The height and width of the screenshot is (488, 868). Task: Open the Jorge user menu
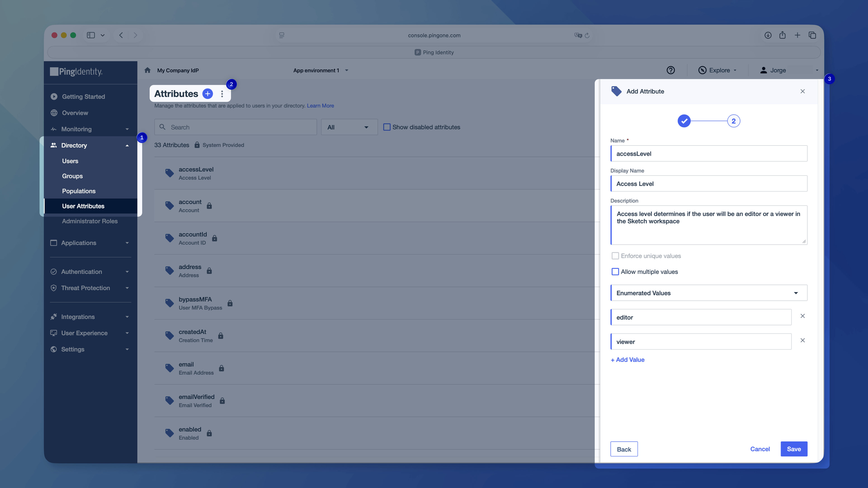click(789, 70)
